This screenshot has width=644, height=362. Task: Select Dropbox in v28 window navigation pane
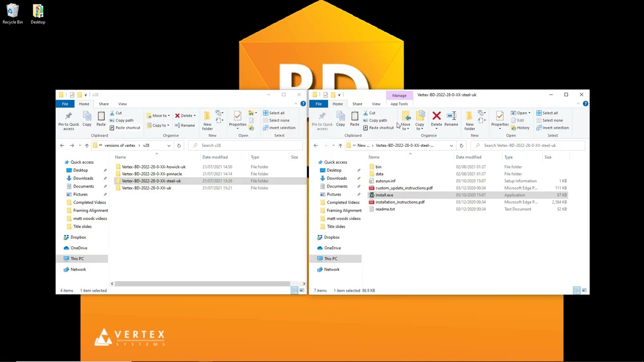(x=78, y=237)
